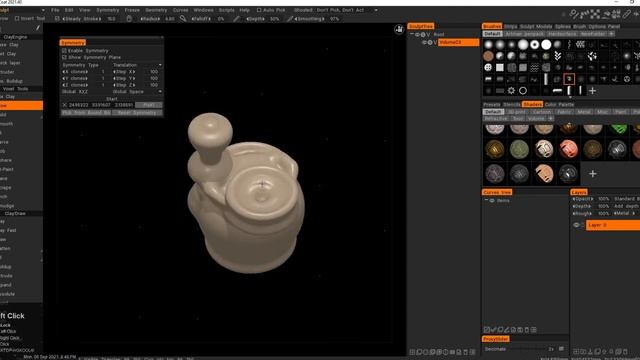Select the red-outlined highlighted brush alpha
Image resolution: width=640 pixels, height=360 pixels.
pyautogui.click(x=569, y=79)
